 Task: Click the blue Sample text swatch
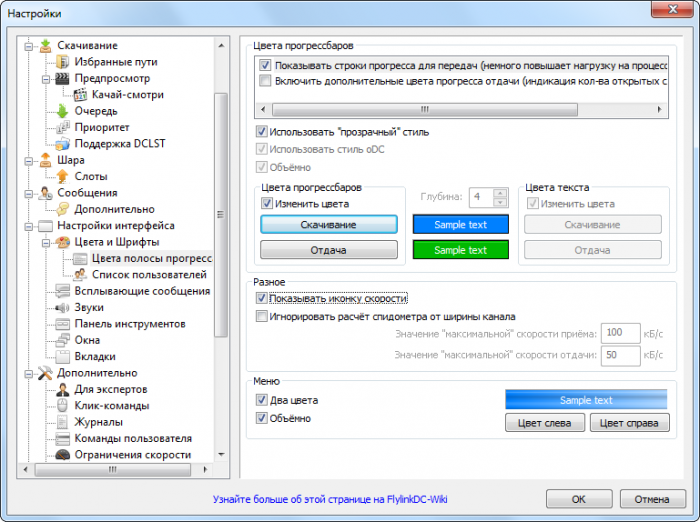[461, 224]
